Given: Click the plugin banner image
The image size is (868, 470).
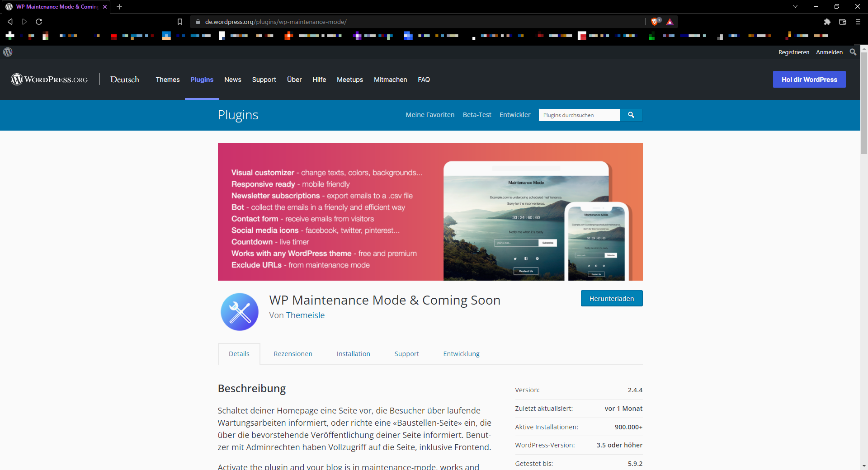Looking at the screenshot, I should coord(430,212).
